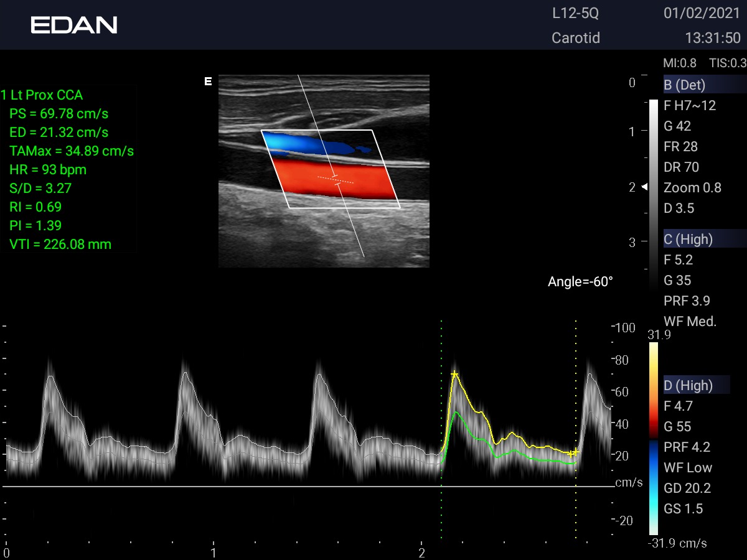Click the EDAN logo

pos(73,25)
